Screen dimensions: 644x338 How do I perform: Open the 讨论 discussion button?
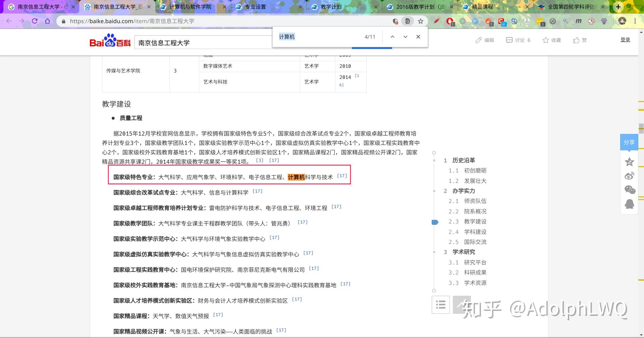[x=518, y=40]
